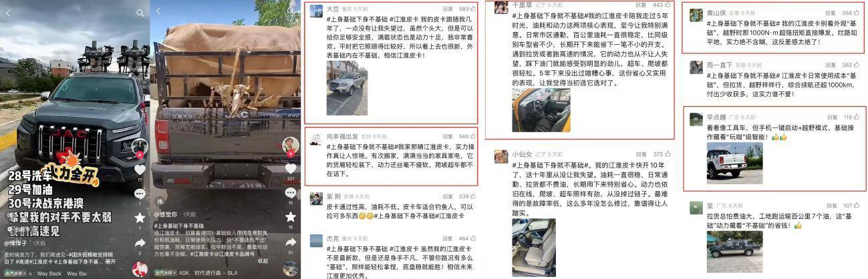Reply to 千里草's comment
Screen dimensions: 868x279
pos(640,5)
